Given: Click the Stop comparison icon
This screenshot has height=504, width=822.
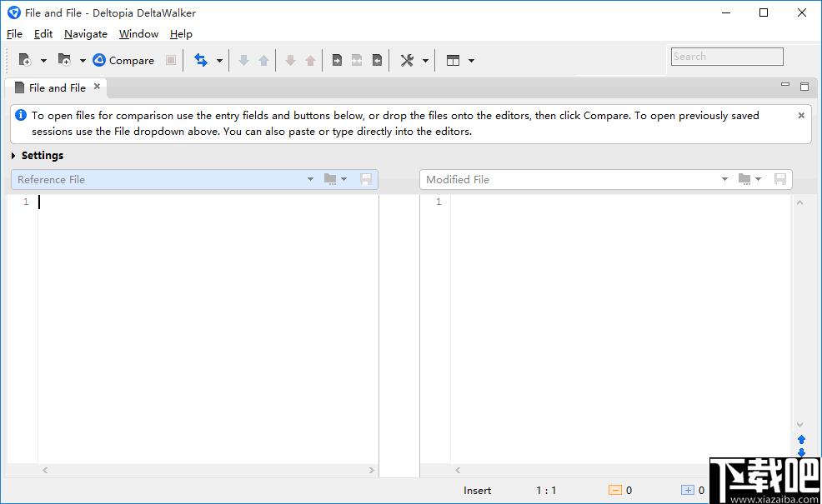Looking at the screenshot, I should 171,60.
